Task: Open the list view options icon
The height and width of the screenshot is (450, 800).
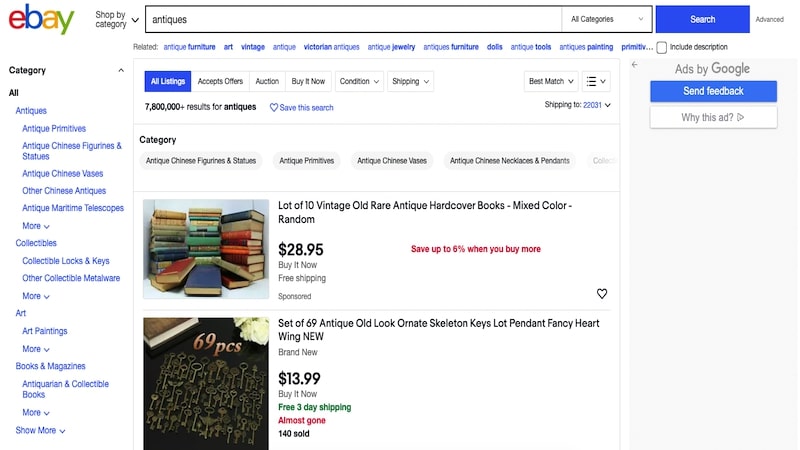Action: (x=596, y=81)
